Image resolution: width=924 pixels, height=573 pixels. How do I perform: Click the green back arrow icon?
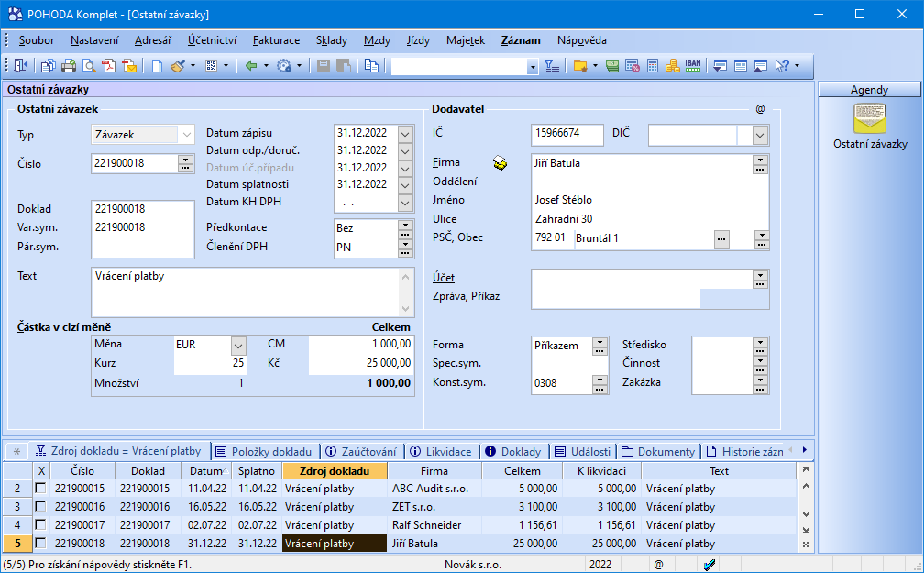(x=251, y=66)
